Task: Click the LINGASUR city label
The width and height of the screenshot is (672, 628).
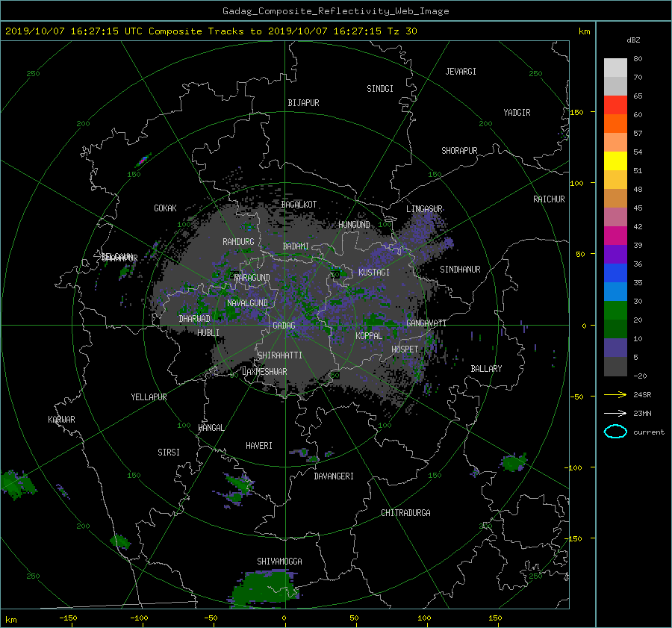Action: (x=424, y=209)
